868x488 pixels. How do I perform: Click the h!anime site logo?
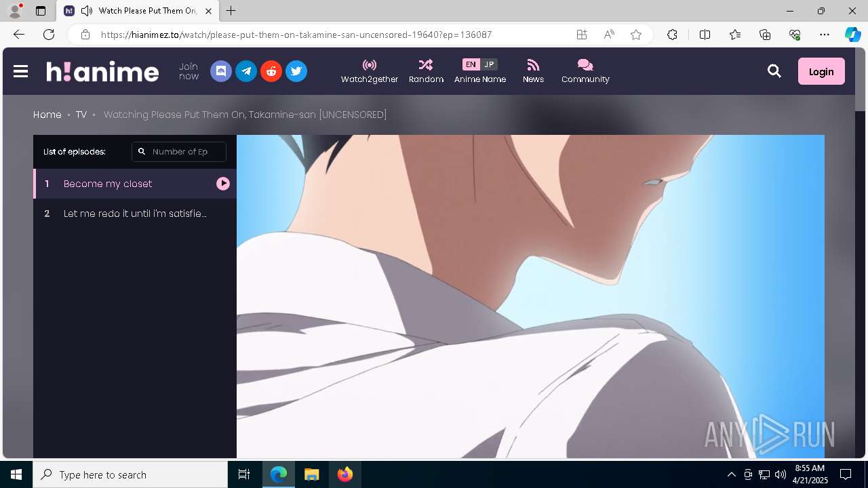pyautogui.click(x=102, y=71)
